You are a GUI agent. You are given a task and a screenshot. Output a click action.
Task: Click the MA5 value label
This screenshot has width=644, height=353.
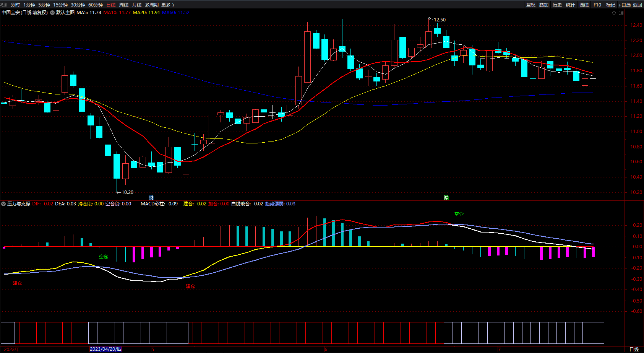pos(89,13)
